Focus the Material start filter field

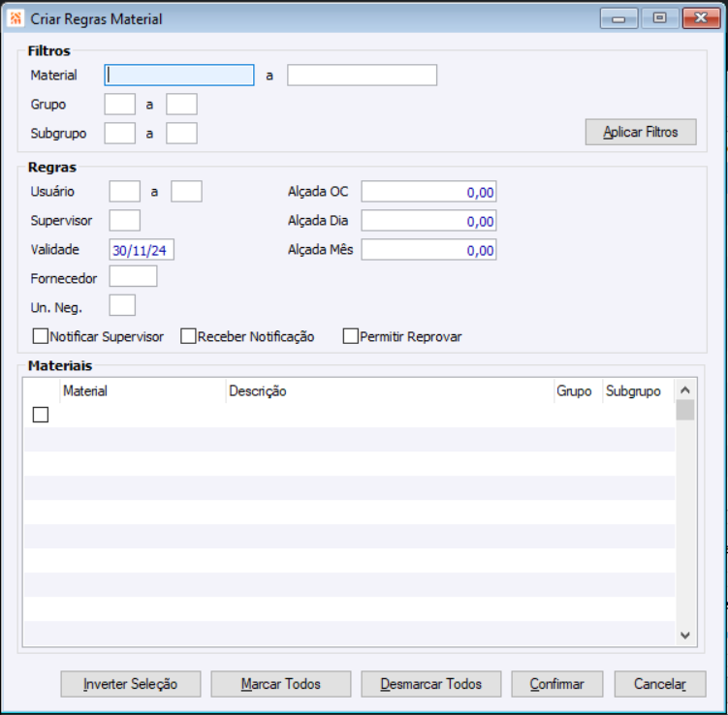pos(179,76)
